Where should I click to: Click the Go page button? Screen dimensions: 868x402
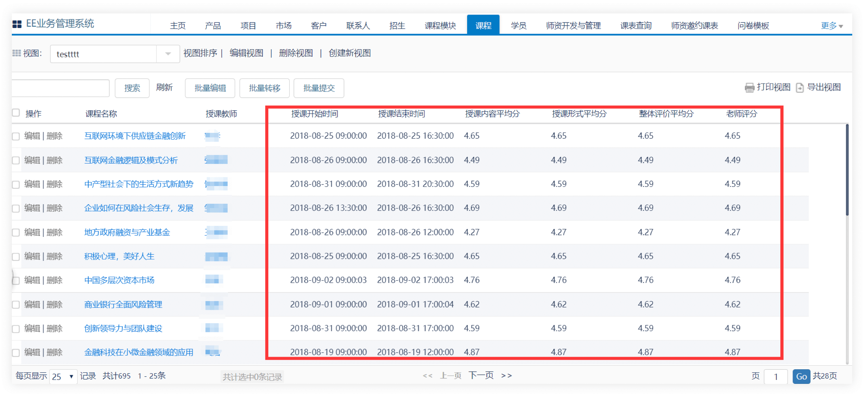pos(801,376)
